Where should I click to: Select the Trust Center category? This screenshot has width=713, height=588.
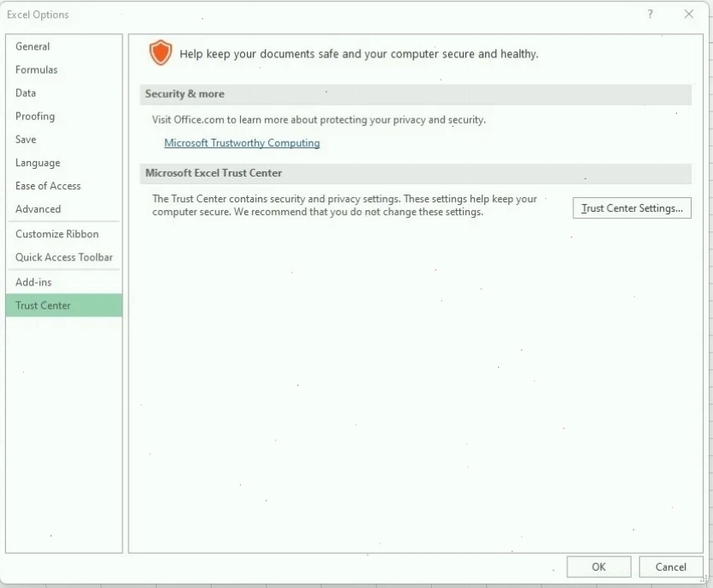(63, 305)
